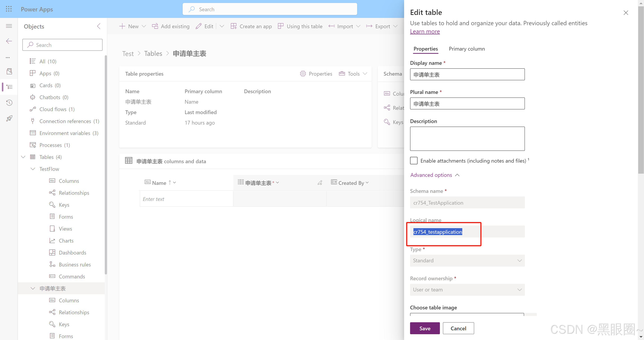Open the History icon in the left rail
This screenshot has width=644, height=340.
pyautogui.click(x=9, y=102)
